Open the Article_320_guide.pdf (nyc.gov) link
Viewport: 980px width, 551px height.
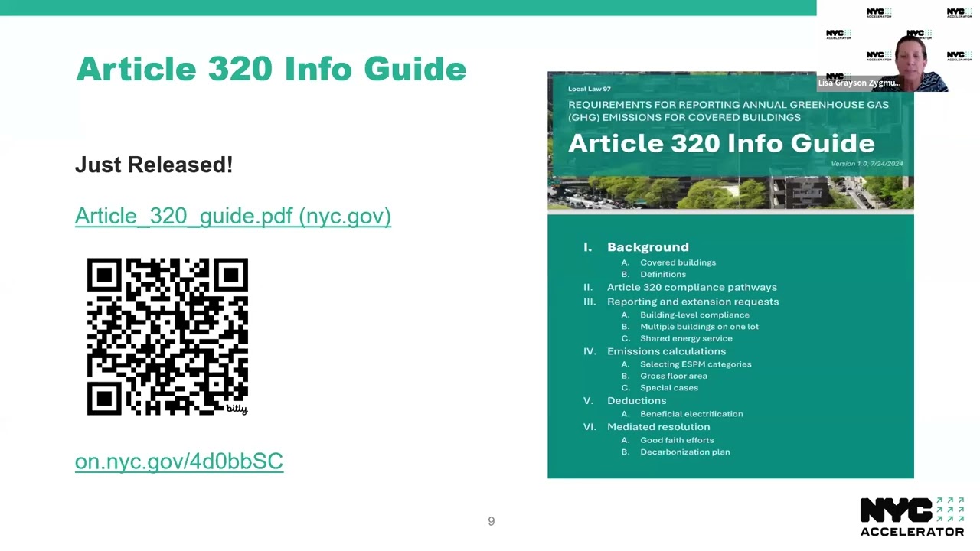pos(233,216)
